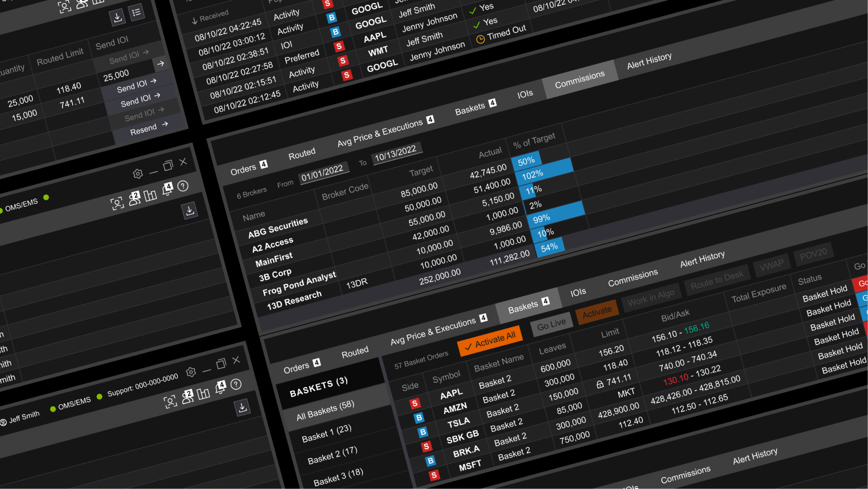Viewport: 868px width, 489px height.
Task: Click the column layout icon in the Jeff Smith window
Action: click(203, 393)
